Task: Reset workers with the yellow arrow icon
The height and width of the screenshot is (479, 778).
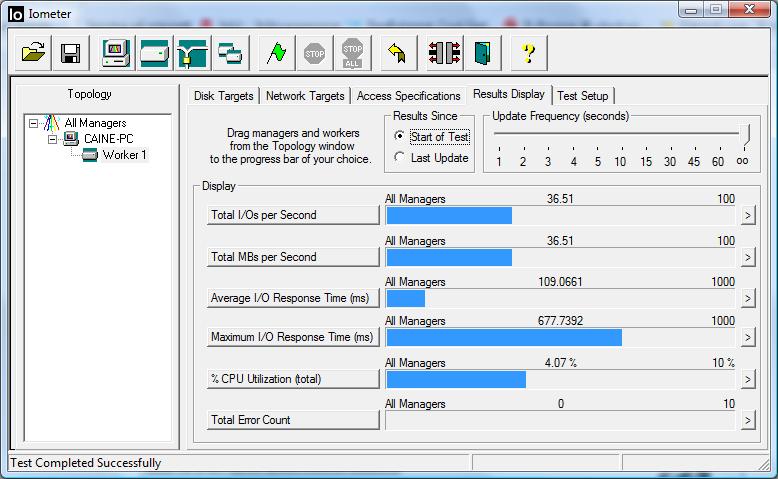Action: (x=397, y=53)
